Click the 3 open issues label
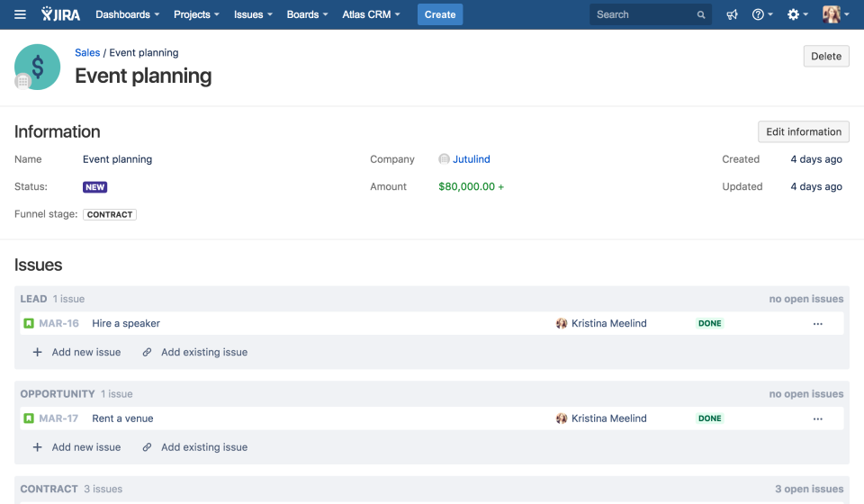 809,489
